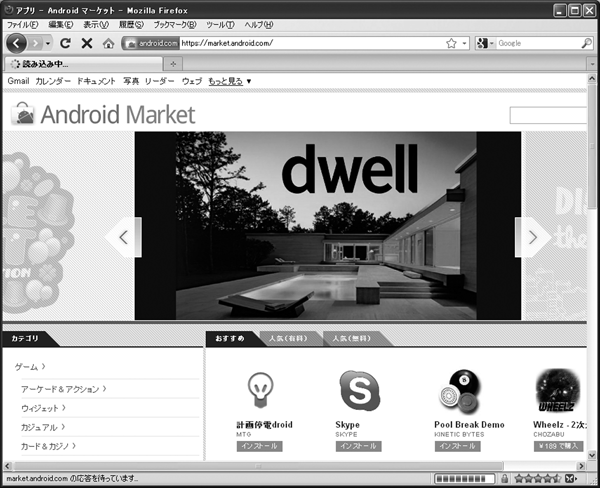Click the 計画停電droid bulb icon
The image size is (600, 488).
(x=260, y=390)
